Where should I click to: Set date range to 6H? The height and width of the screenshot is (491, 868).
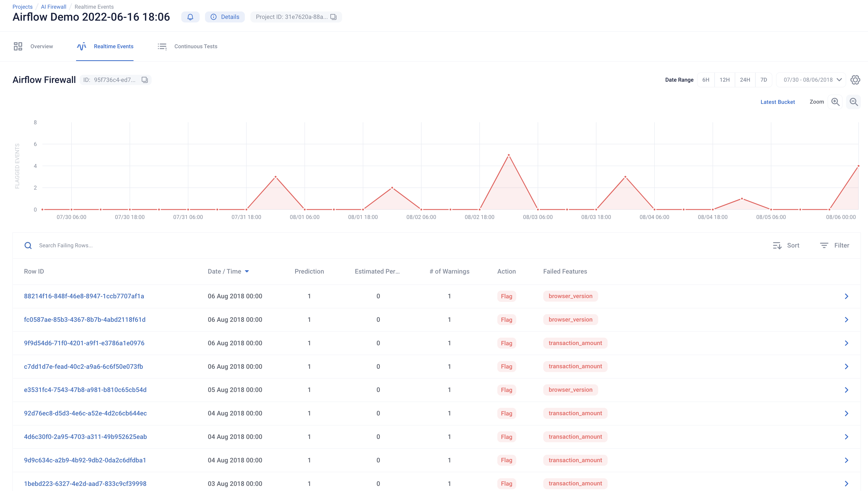tap(706, 80)
